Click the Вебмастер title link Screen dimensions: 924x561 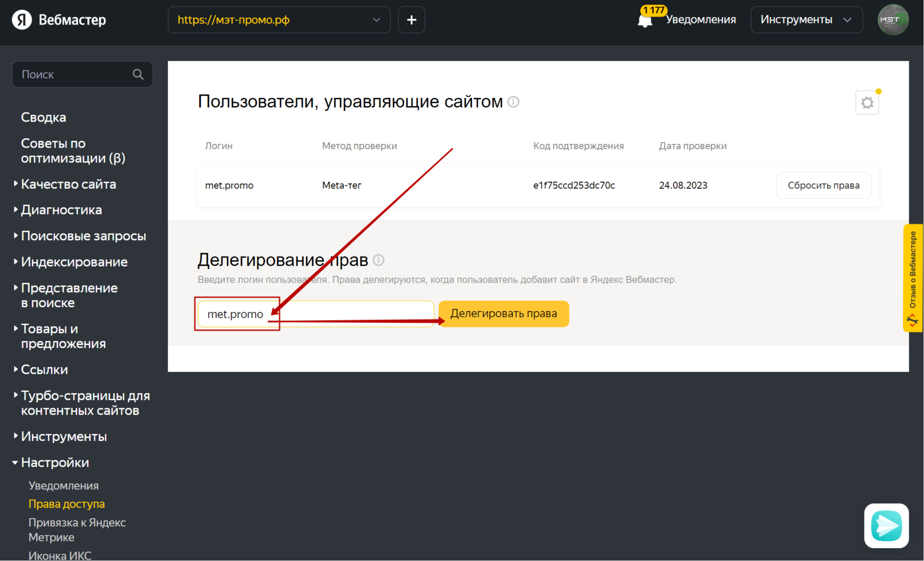click(x=72, y=20)
